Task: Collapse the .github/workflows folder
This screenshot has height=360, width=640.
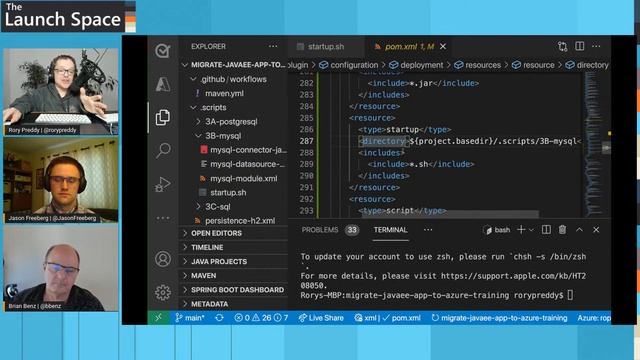Action: pyautogui.click(x=234, y=79)
